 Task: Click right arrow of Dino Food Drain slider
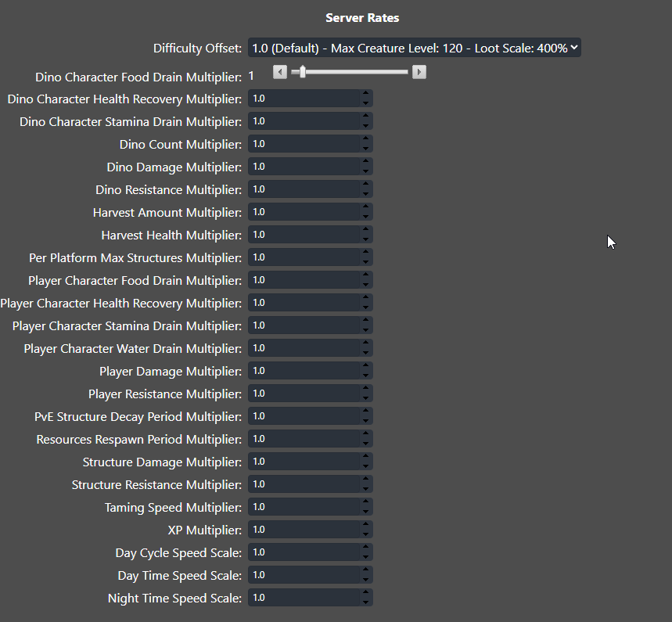[x=419, y=73]
